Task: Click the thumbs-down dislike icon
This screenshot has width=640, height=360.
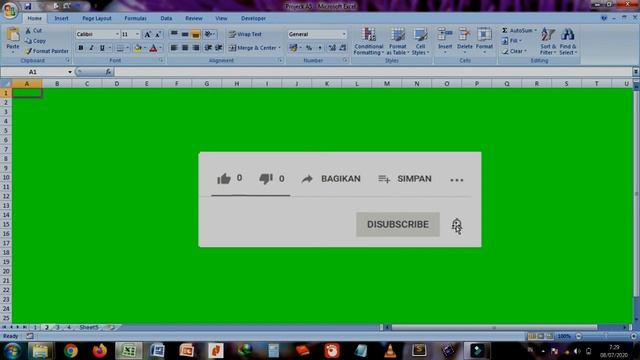Action: (x=266, y=178)
